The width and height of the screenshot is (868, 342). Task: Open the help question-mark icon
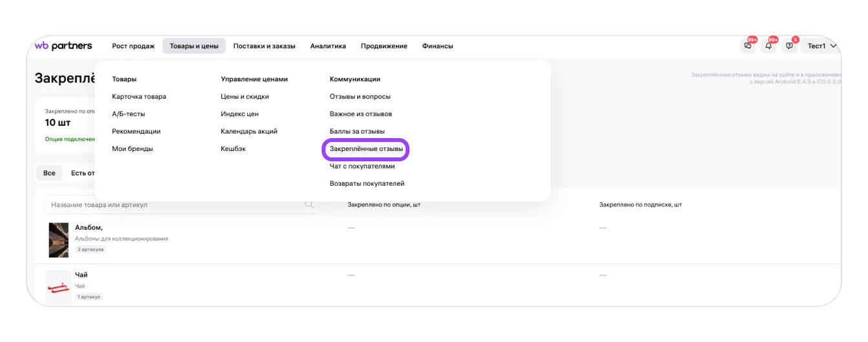click(789, 46)
